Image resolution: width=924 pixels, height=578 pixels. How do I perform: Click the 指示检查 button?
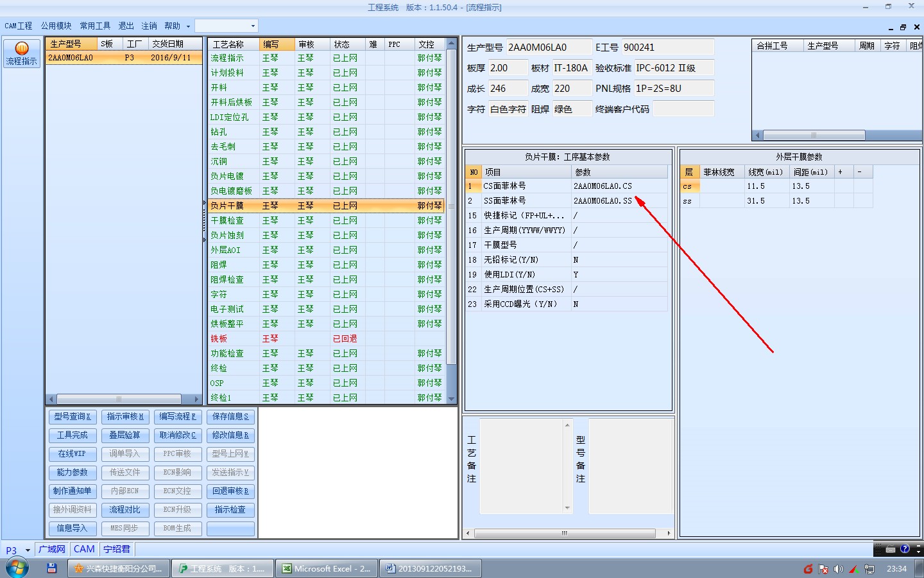(230, 510)
